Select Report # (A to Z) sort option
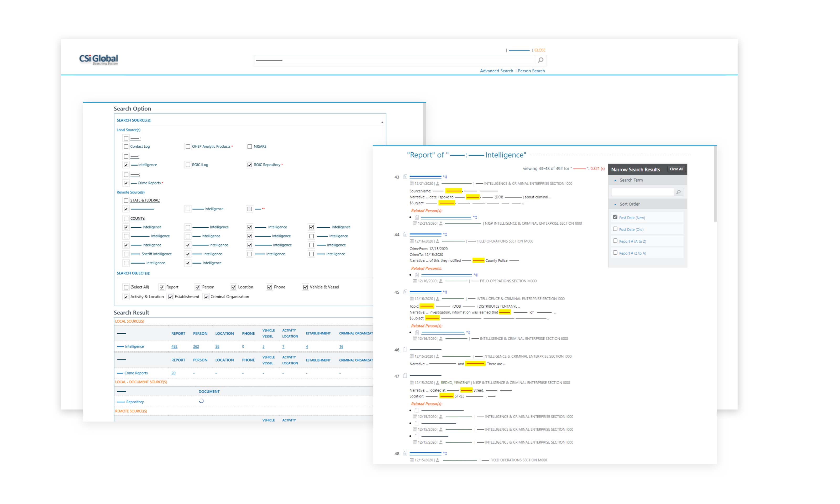Screen dimensions: 840x504 coord(615,241)
